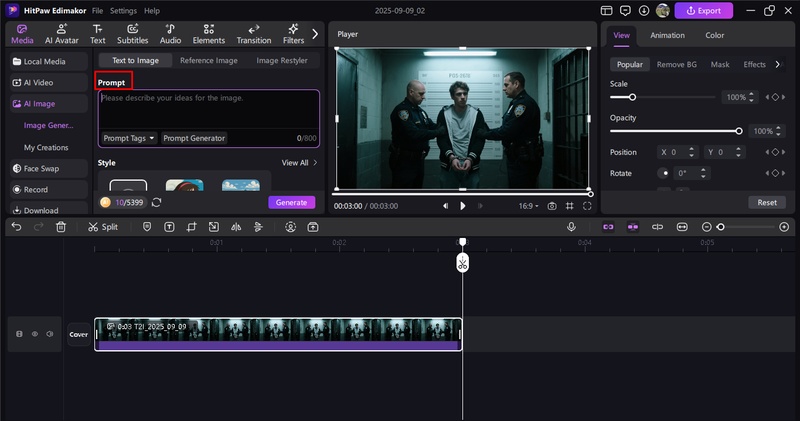
Task: Delete the selected clip with the trash icon
Action: click(61, 227)
